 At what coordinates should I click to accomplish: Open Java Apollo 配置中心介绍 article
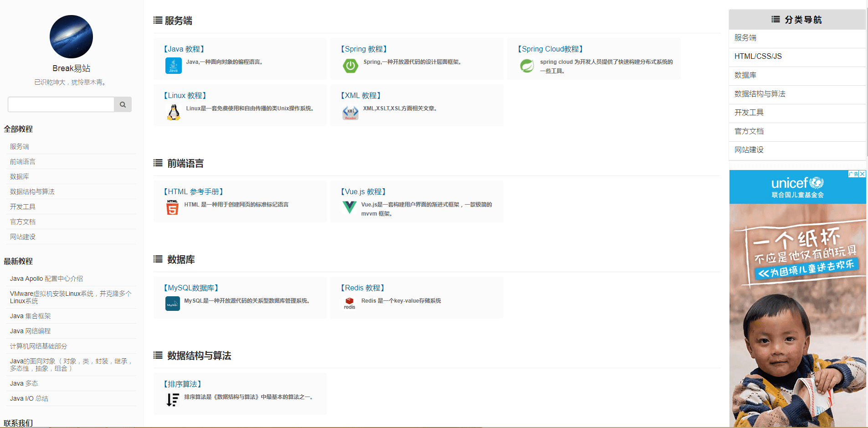pos(46,278)
